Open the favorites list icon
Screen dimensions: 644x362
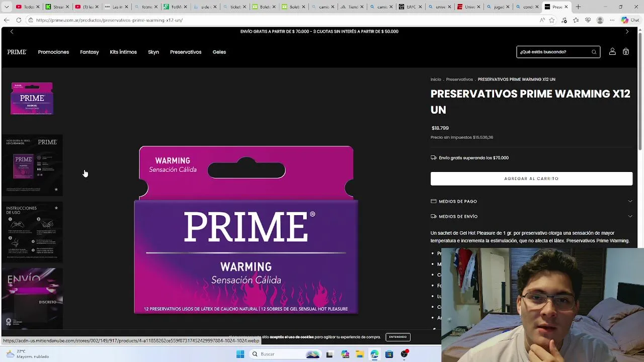(576, 20)
